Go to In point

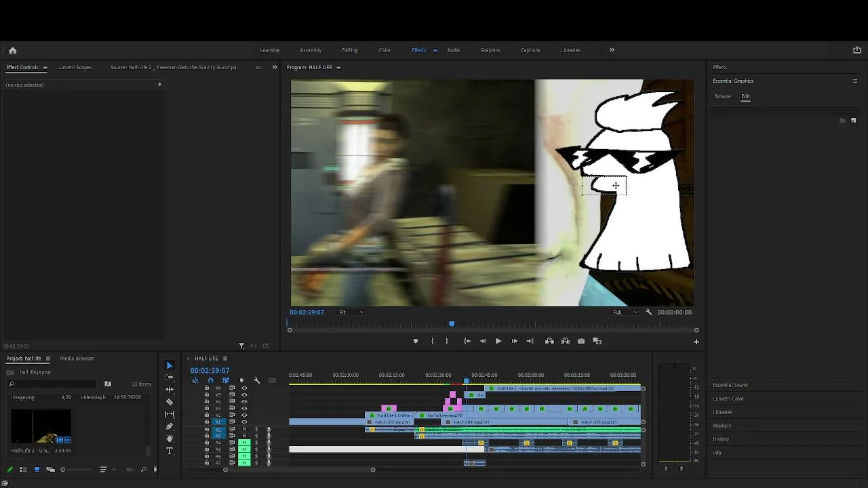[x=467, y=341]
